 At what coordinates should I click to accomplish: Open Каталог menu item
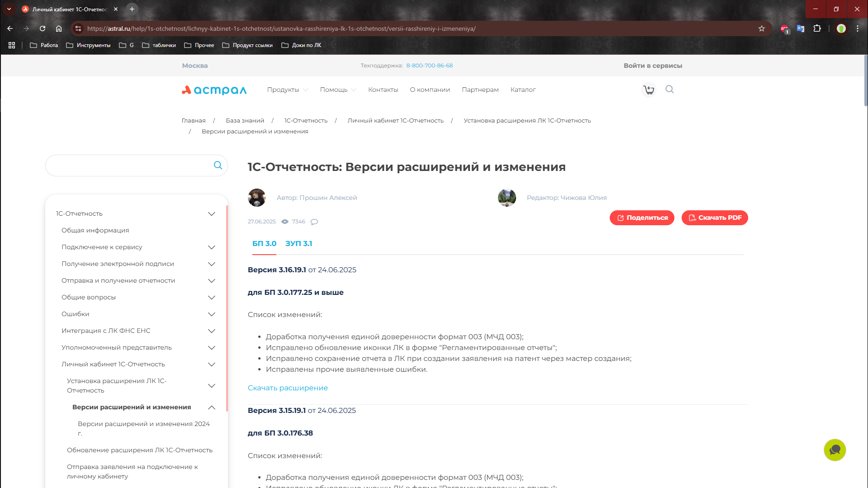coord(523,90)
